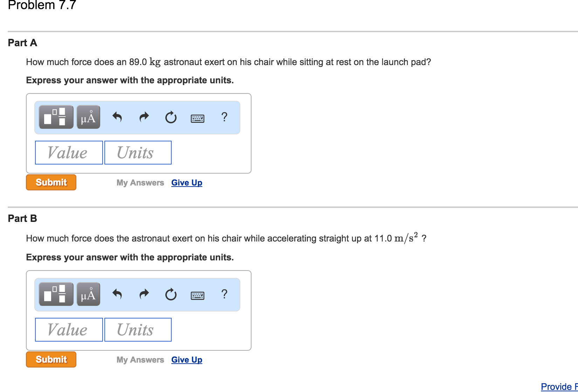Click the help question mark in Part A
Image resolution: width=578 pixels, height=392 pixels.
225,117
